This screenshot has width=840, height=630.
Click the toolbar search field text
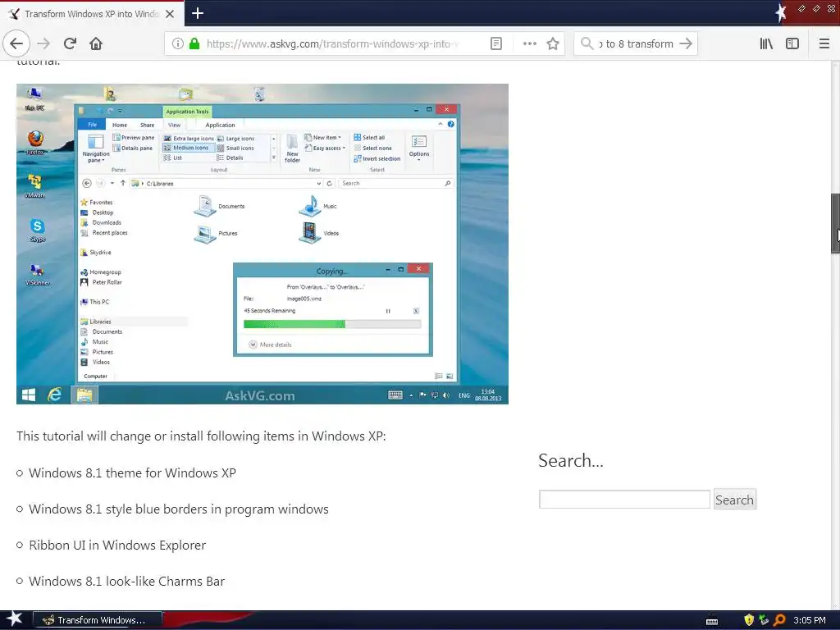point(636,43)
